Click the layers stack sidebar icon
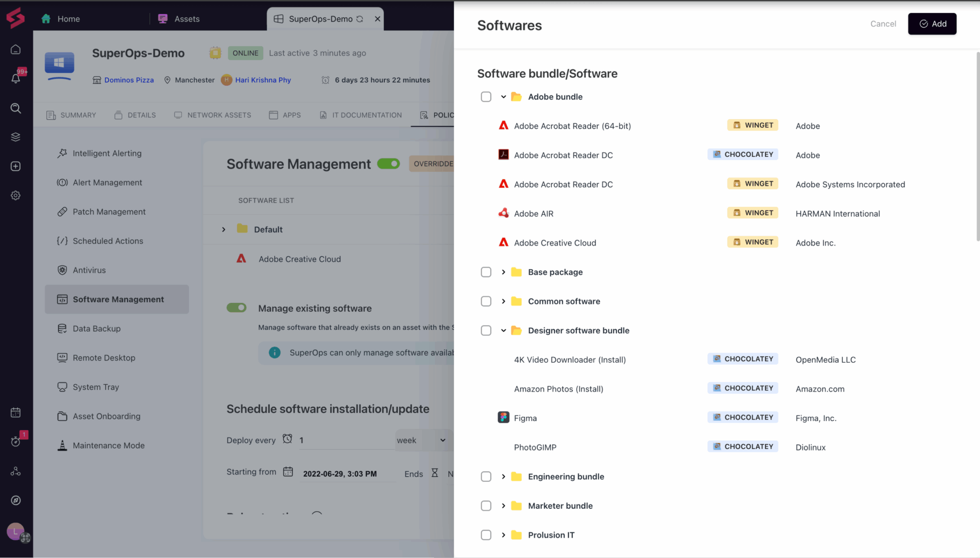 tap(16, 137)
